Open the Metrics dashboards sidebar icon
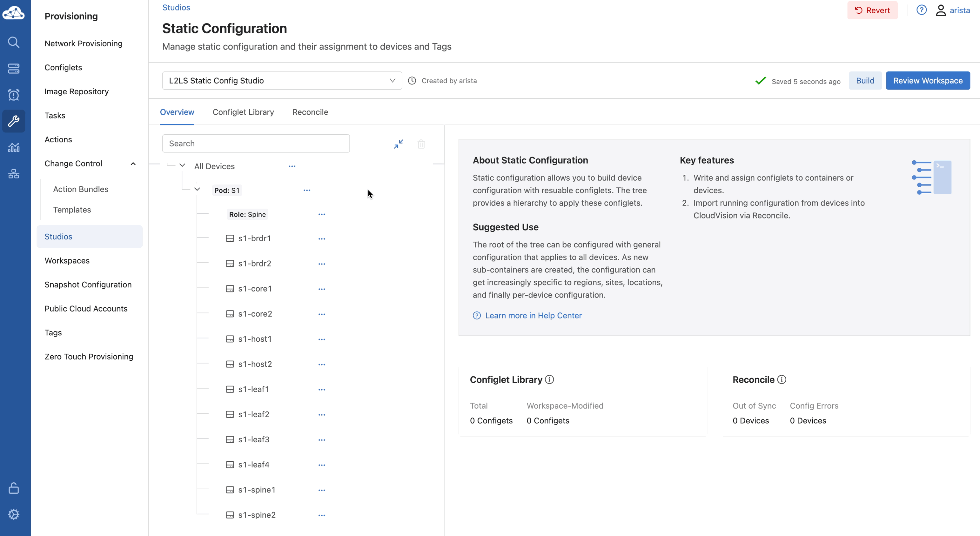 coord(14,147)
